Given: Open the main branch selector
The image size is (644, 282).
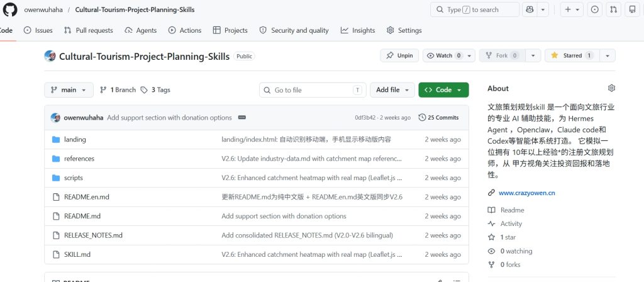Looking at the screenshot, I should point(69,90).
